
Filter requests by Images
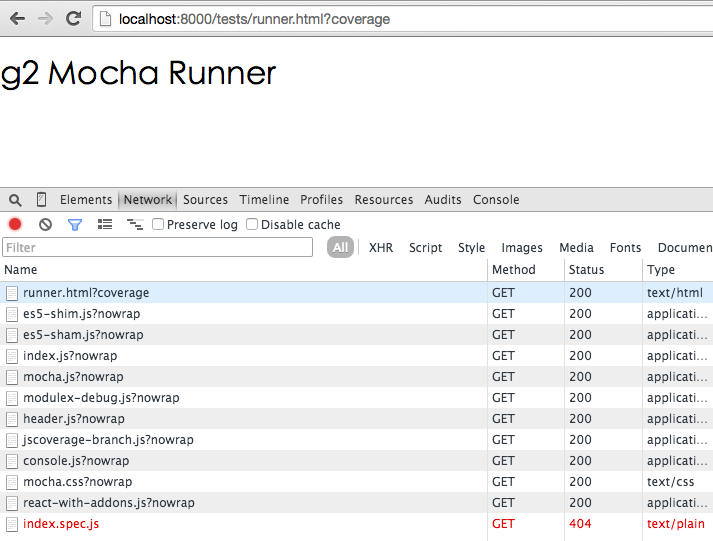[522, 248]
